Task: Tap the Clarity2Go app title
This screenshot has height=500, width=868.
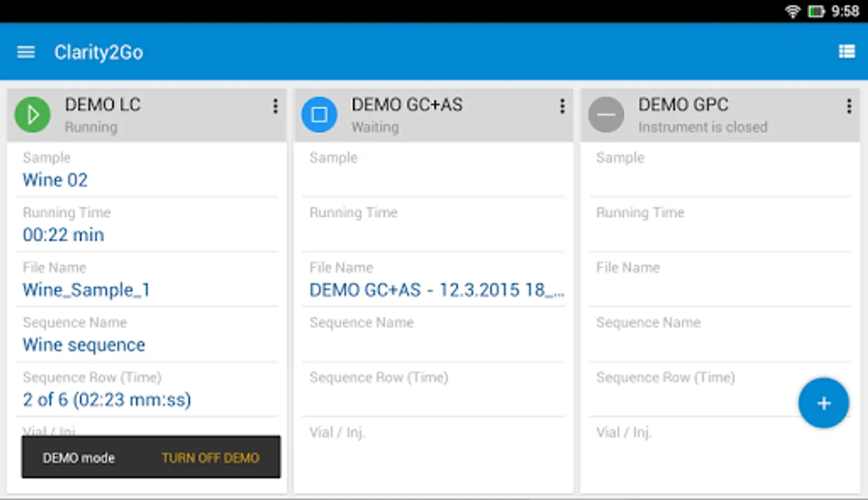Action: [x=98, y=52]
